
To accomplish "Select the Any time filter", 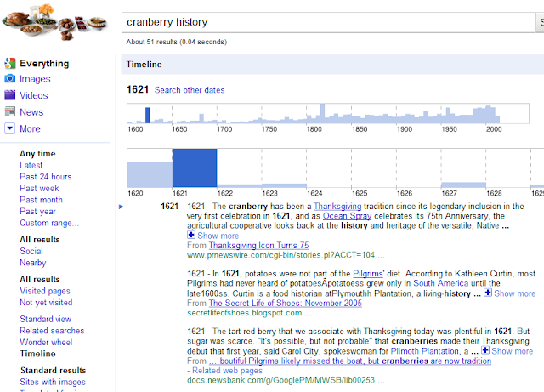I will [x=37, y=154].
